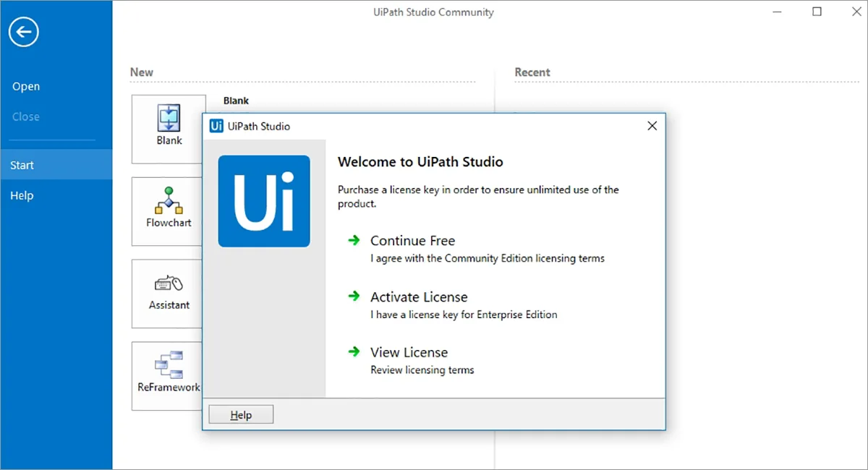Click the 'Purchase a license key' paragraph
868x470 pixels.
click(x=478, y=197)
